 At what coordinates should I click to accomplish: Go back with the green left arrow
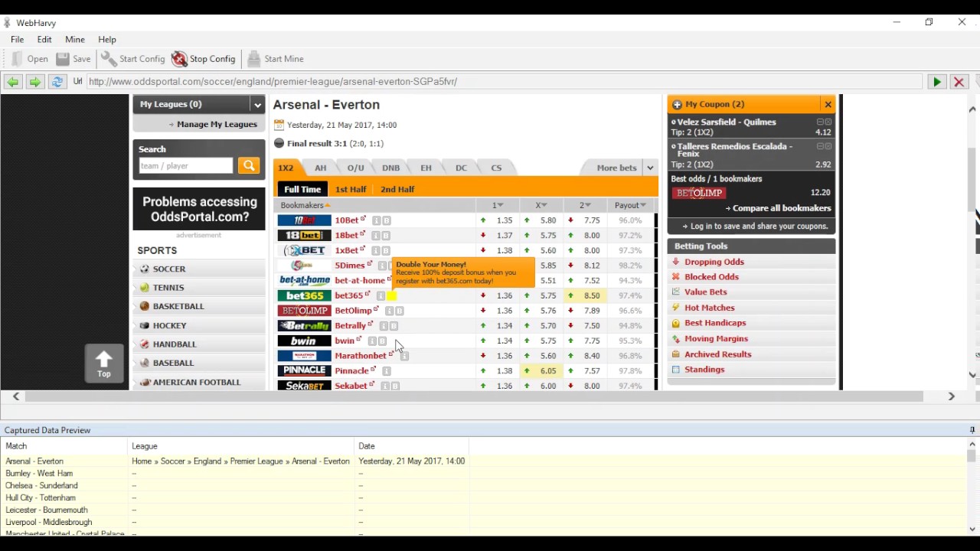pyautogui.click(x=13, y=82)
